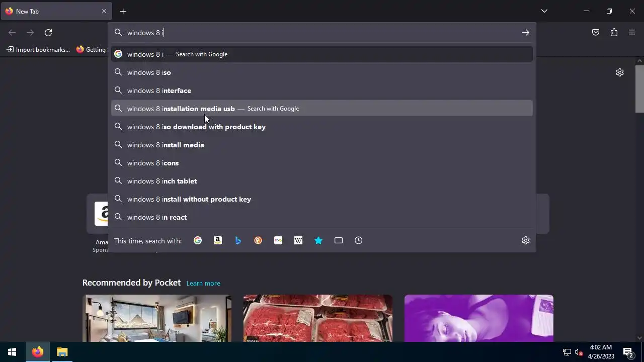
Task: Choose suggestion 'windows 8 iso'
Action: point(322,72)
